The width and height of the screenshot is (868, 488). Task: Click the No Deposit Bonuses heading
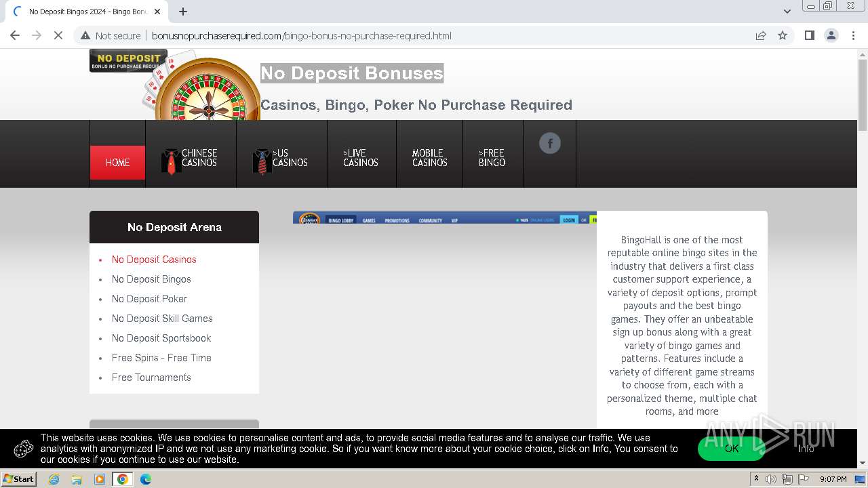(x=352, y=73)
